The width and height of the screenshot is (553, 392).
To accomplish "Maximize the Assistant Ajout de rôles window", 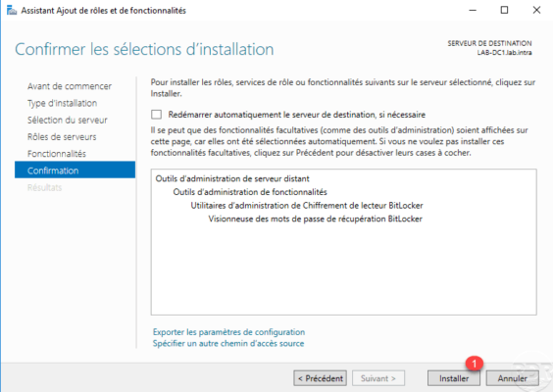I will [504, 10].
